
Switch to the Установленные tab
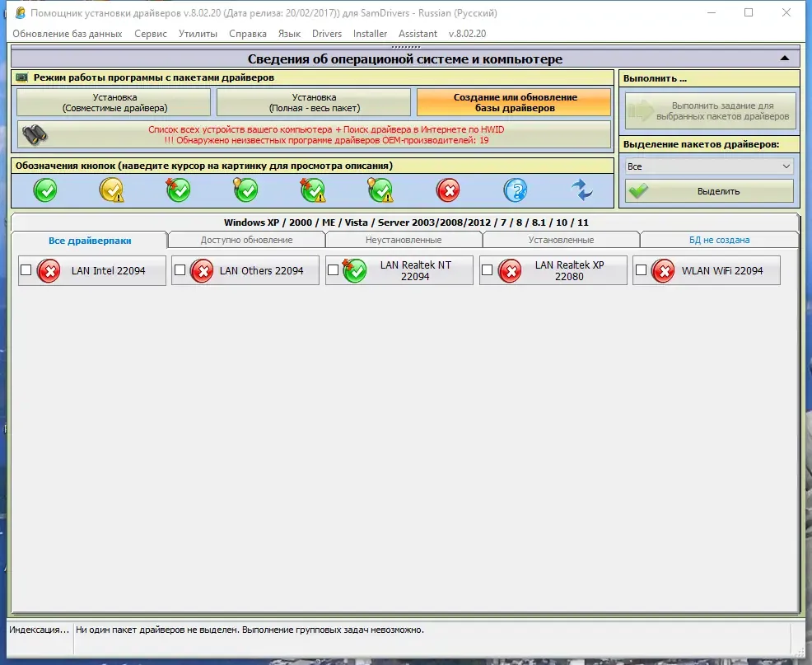pyautogui.click(x=561, y=240)
